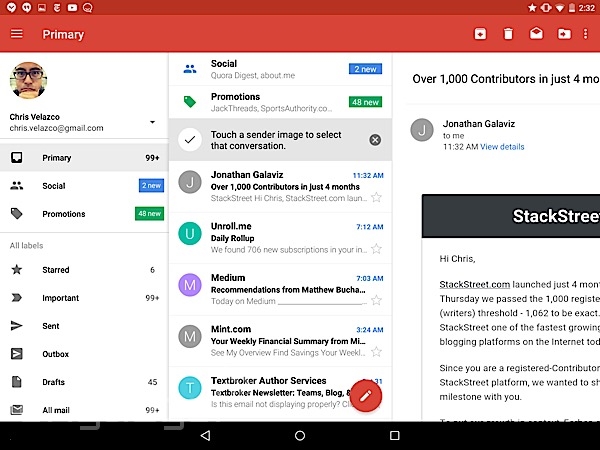The height and width of the screenshot is (450, 600).
Task: Select Textbroker sender avatar
Action: (190, 388)
